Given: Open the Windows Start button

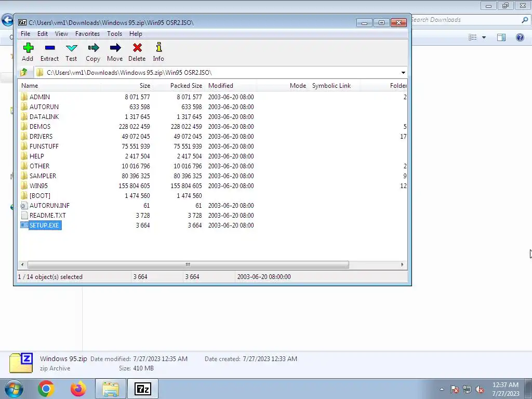Looking at the screenshot, I should 14,389.
